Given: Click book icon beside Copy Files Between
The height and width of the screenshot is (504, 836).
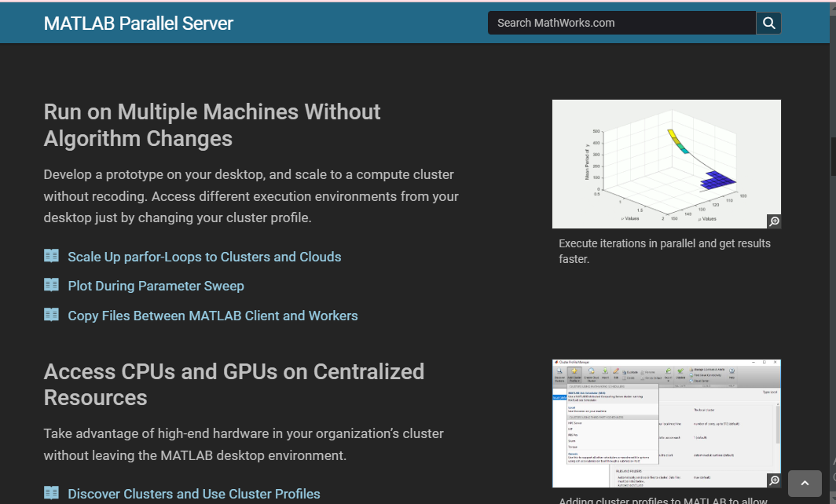Looking at the screenshot, I should 51,315.
